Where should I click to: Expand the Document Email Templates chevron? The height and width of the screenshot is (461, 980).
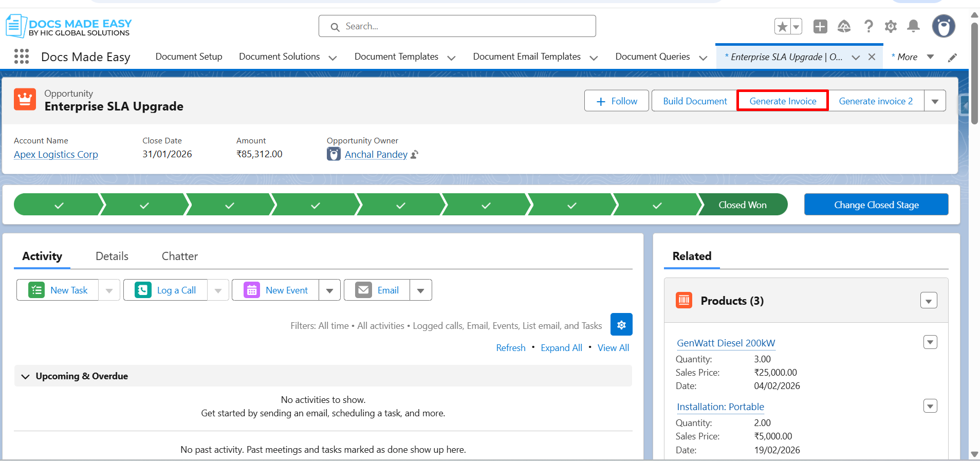(594, 58)
